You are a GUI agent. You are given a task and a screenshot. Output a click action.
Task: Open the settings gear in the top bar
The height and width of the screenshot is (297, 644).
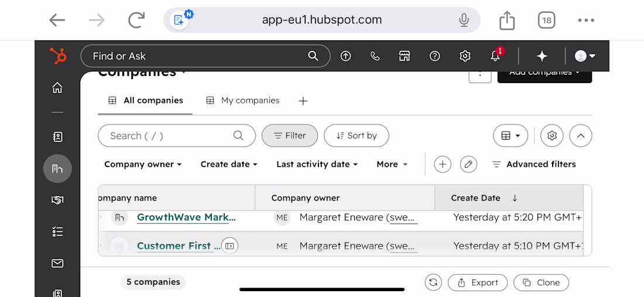click(464, 56)
